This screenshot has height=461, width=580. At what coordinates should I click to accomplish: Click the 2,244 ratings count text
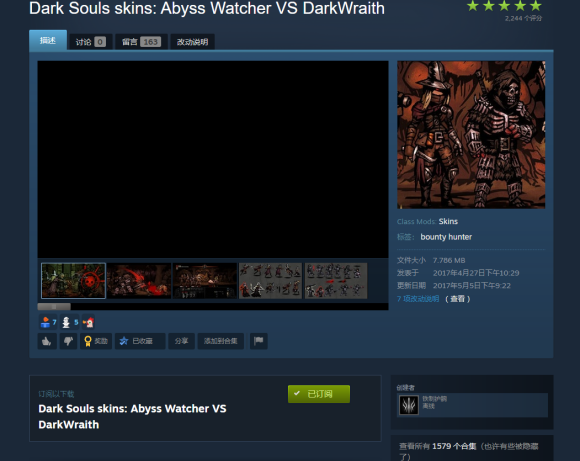point(523,18)
